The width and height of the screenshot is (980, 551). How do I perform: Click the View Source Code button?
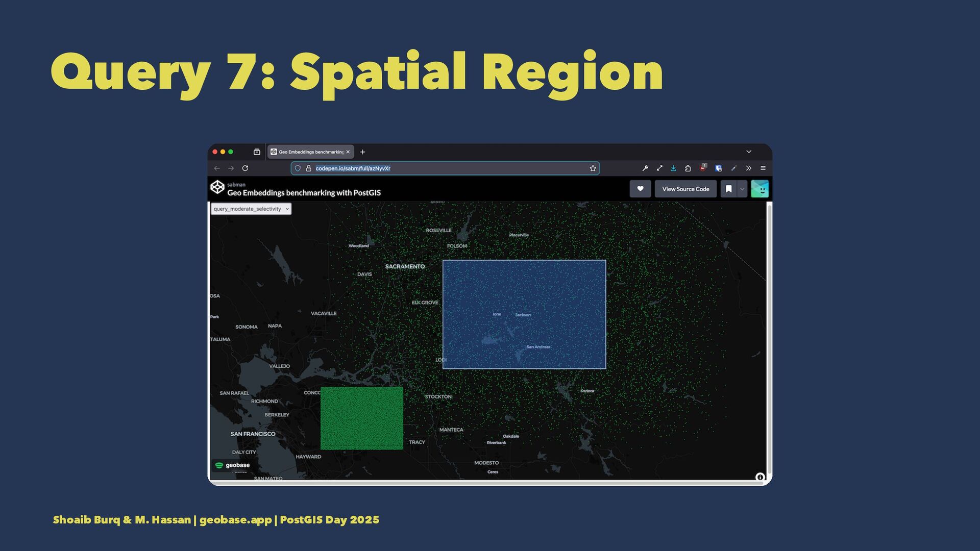pyautogui.click(x=685, y=189)
